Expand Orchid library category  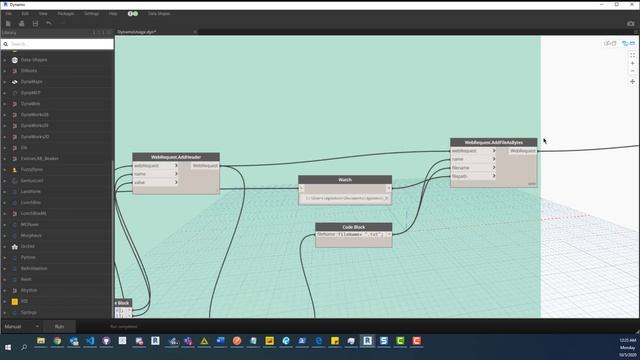tap(4, 247)
